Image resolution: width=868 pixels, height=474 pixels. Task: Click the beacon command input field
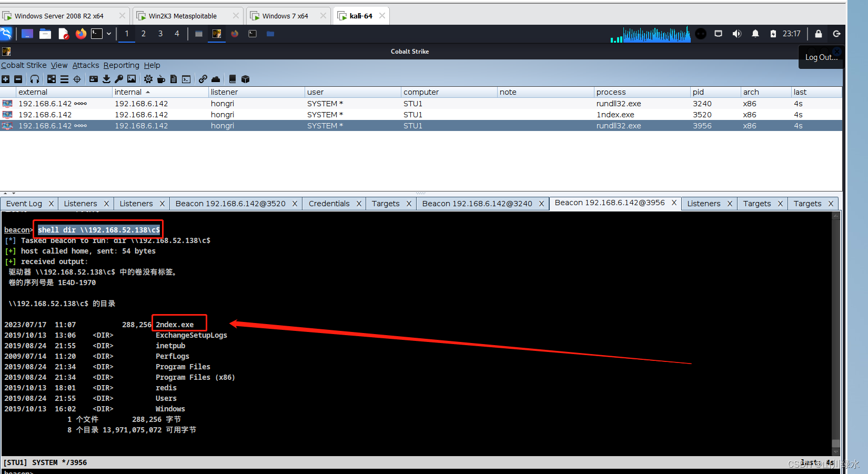coord(421,472)
